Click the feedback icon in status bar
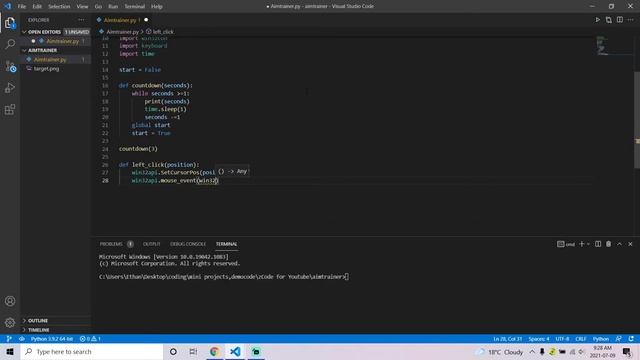 point(619,339)
